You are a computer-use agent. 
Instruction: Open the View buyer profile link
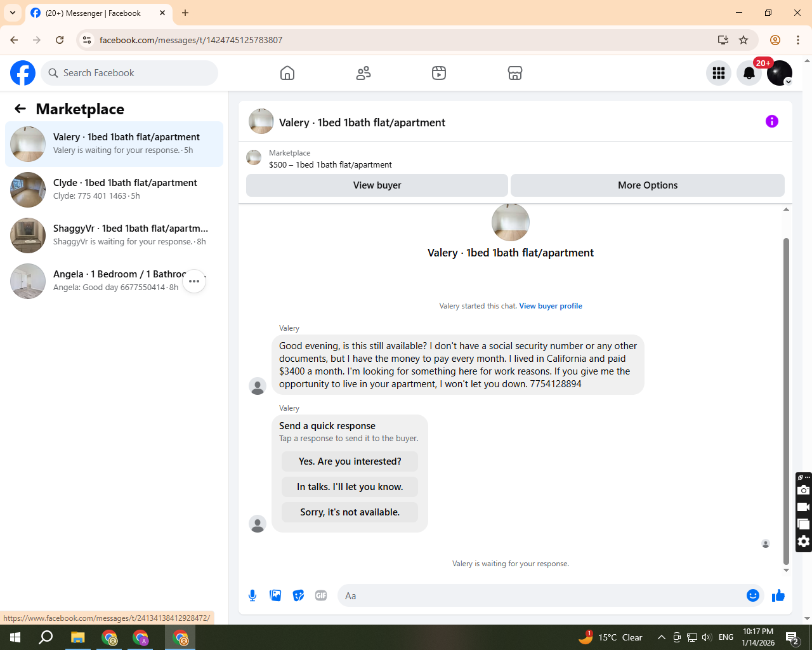(x=551, y=306)
